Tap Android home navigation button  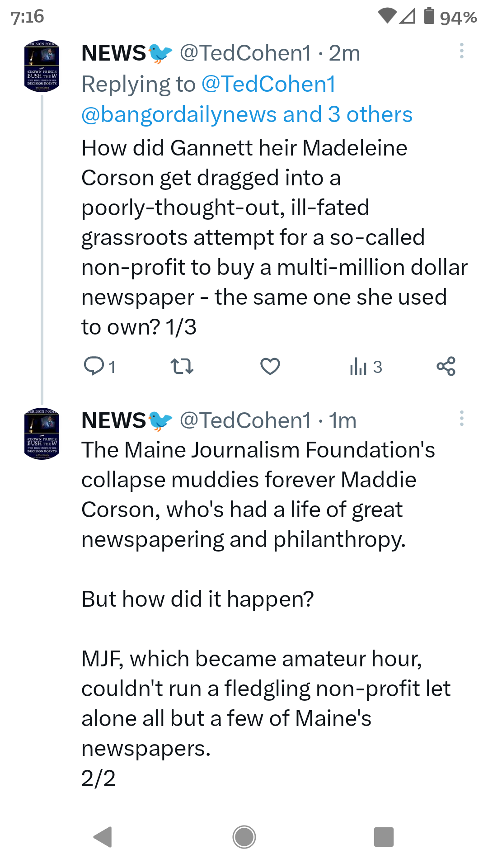(x=244, y=837)
